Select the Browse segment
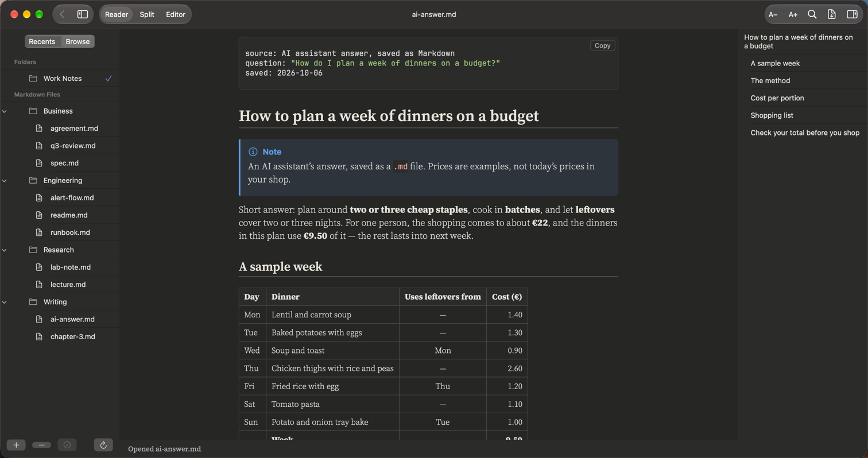 pyautogui.click(x=77, y=41)
